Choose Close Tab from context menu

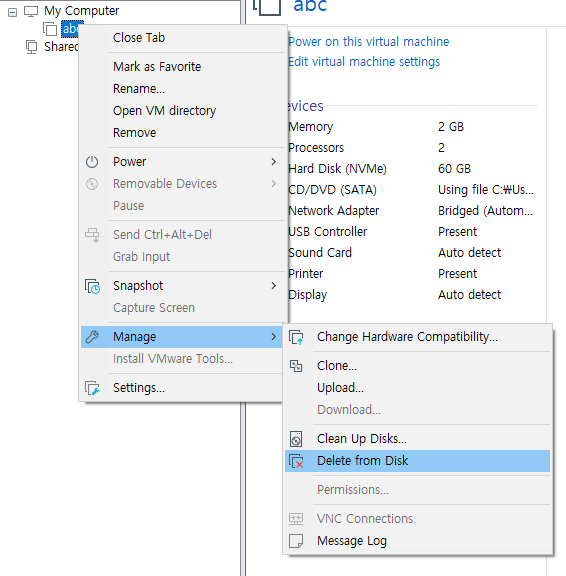click(183, 37)
